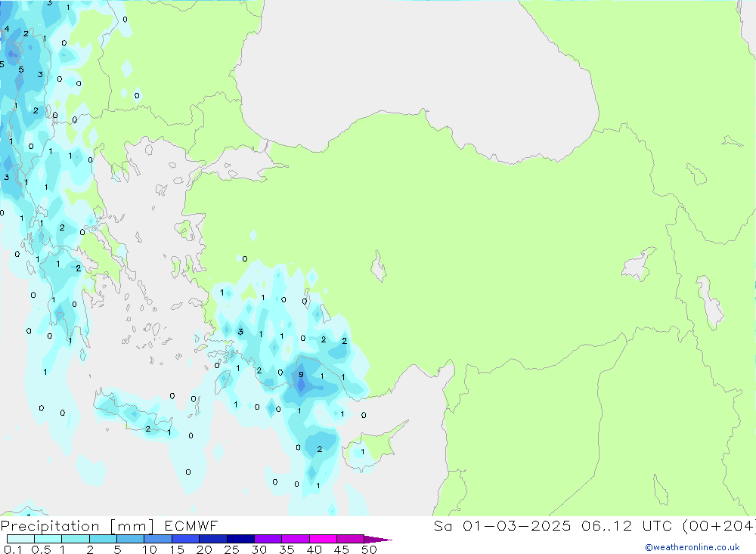The height and width of the screenshot is (554, 756).
Task: Click the '0.5' legend scale label
Action: (41, 549)
